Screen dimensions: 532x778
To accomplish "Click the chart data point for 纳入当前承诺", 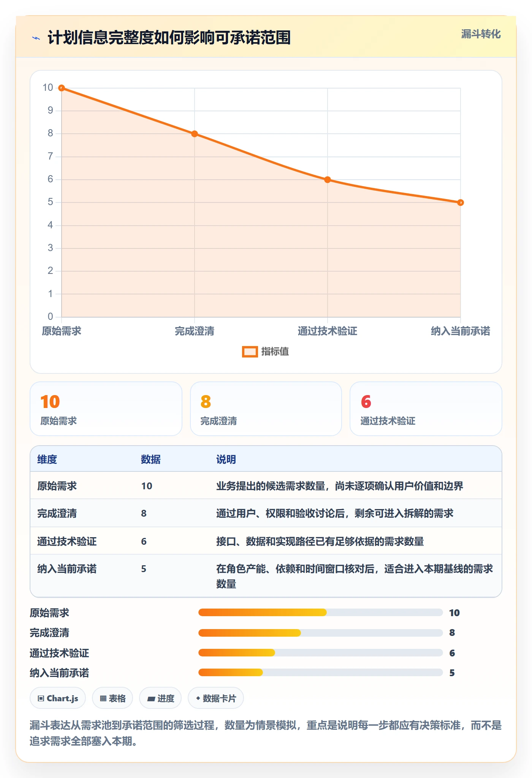I will [x=461, y=202].
